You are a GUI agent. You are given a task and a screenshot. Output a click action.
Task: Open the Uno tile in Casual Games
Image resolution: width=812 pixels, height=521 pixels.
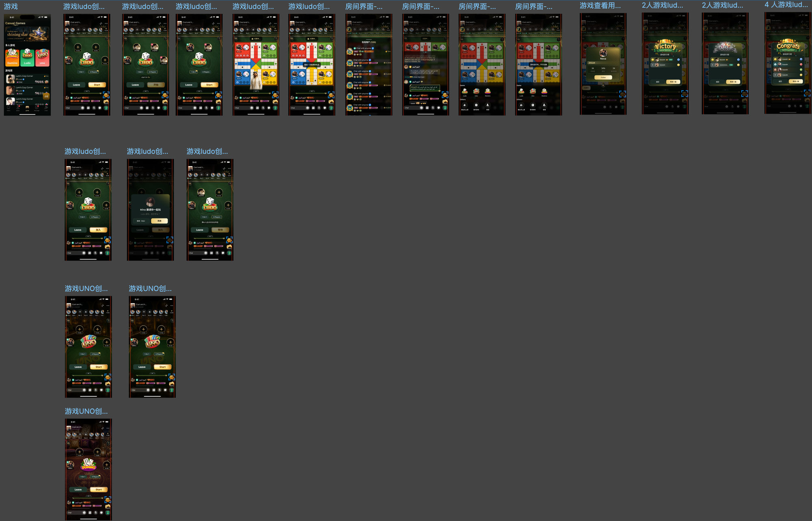coord(42,57)
